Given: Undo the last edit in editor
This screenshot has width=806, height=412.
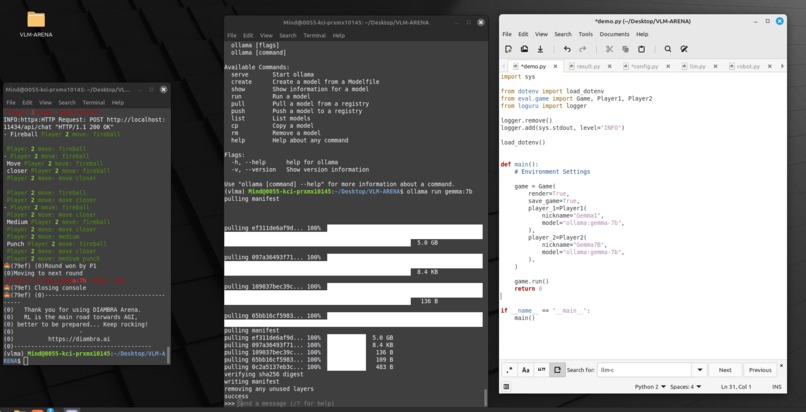Looking at the screenshot, I should tap(567, 49).
